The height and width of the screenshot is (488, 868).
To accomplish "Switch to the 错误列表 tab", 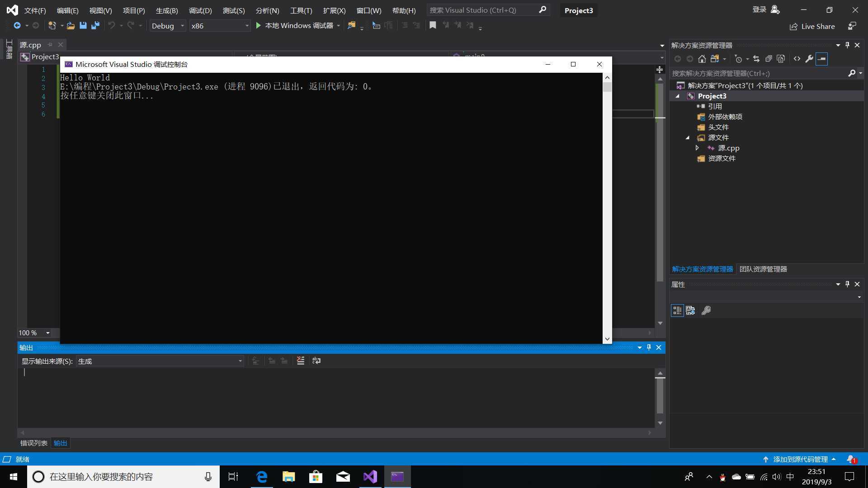I will [34, 443].
